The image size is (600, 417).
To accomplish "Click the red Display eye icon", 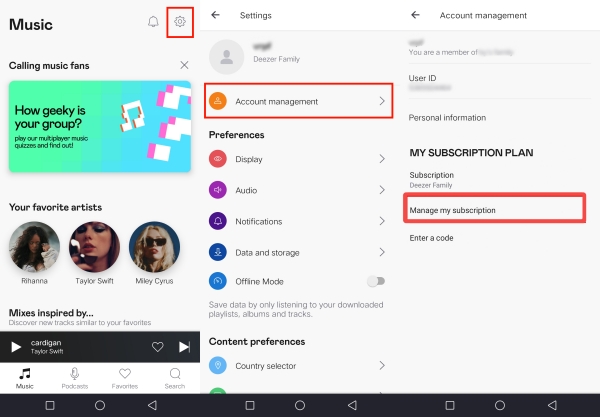I will [218, 159].
